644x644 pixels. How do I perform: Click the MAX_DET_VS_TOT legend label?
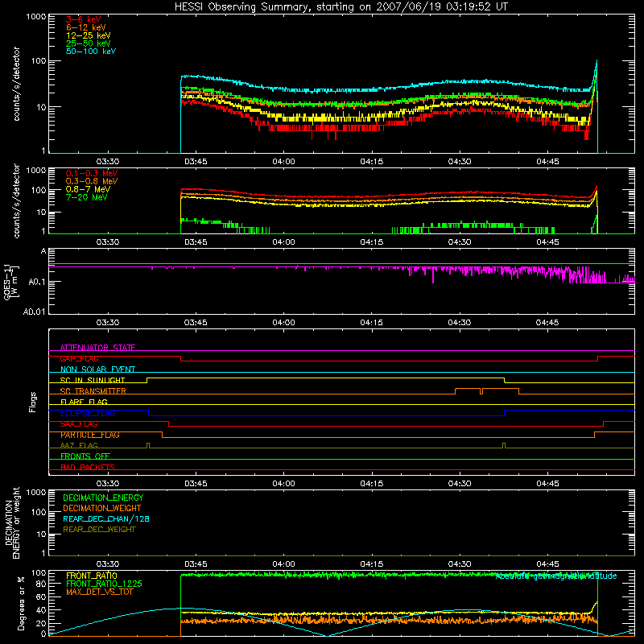[x=99, y=592]
